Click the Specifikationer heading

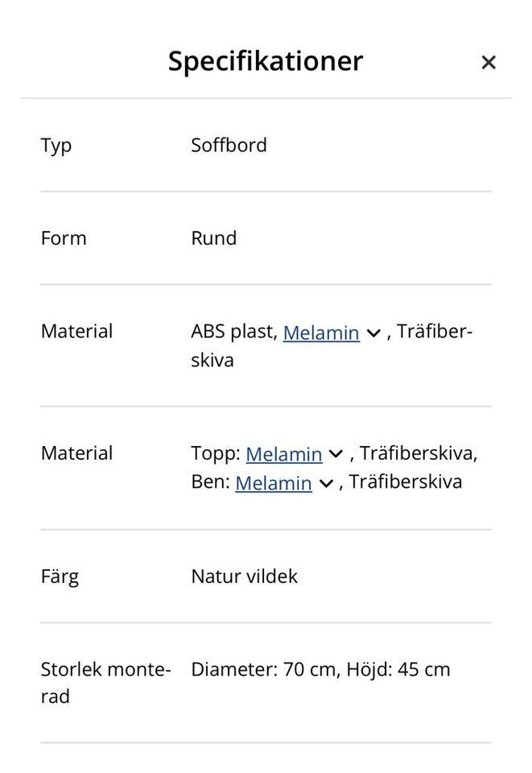(266, 61)
